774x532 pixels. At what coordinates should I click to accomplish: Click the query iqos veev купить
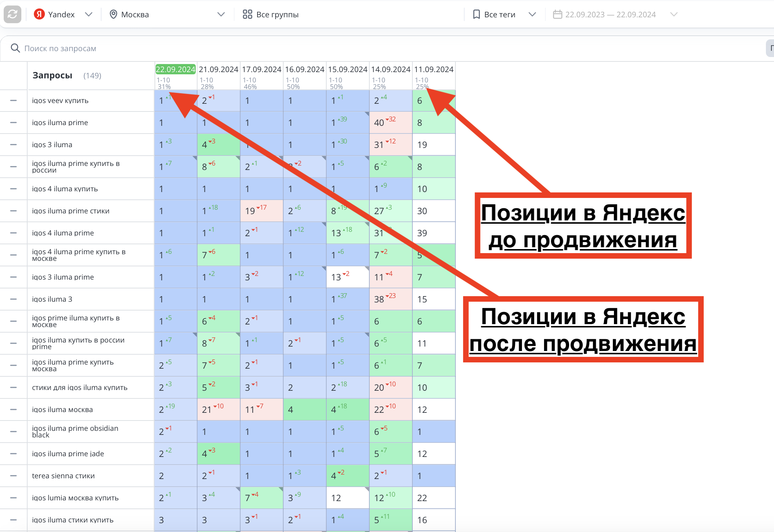point(60,100)
